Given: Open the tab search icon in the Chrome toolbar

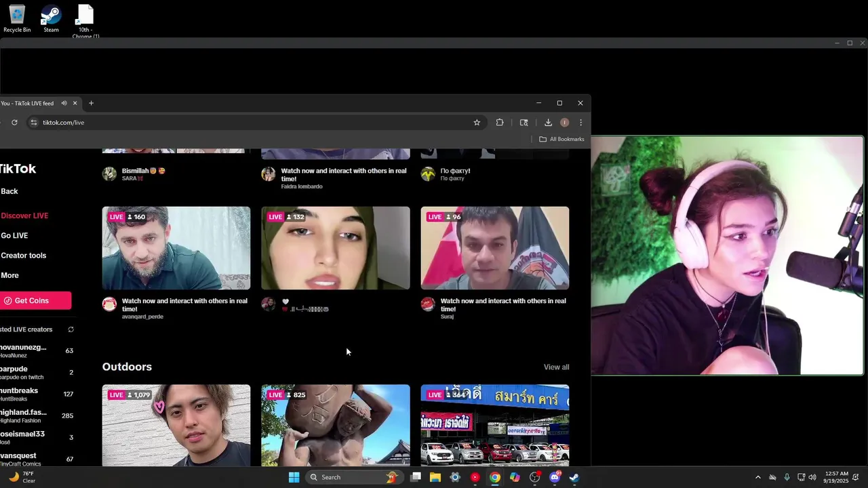Looking at the screenshot, I should point(524,123).
